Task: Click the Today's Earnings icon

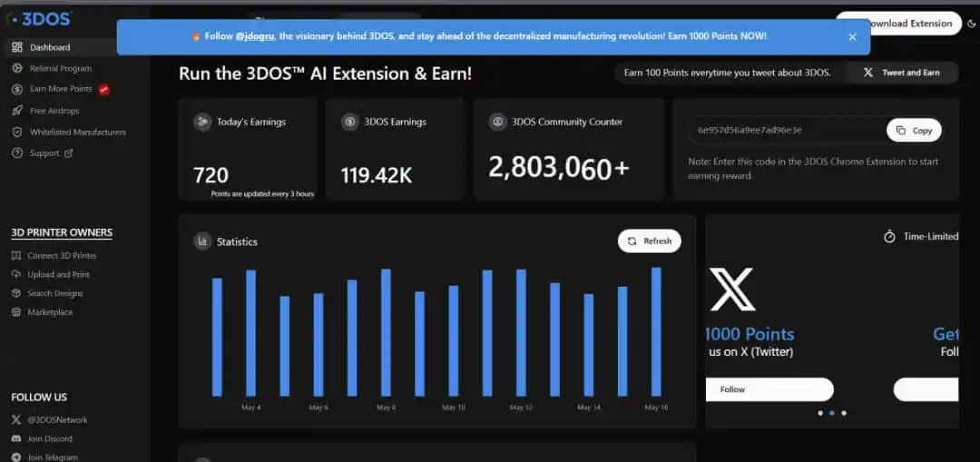Action: click(x=201, y=122)
